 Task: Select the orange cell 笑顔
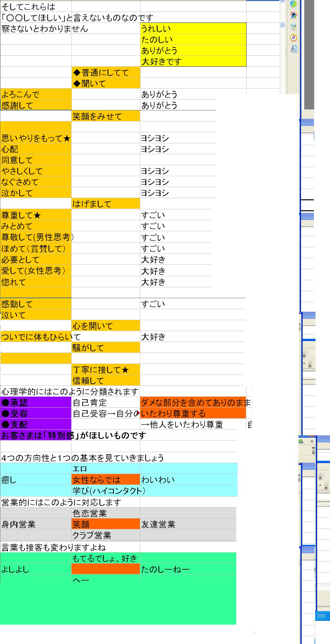[106, 524]
